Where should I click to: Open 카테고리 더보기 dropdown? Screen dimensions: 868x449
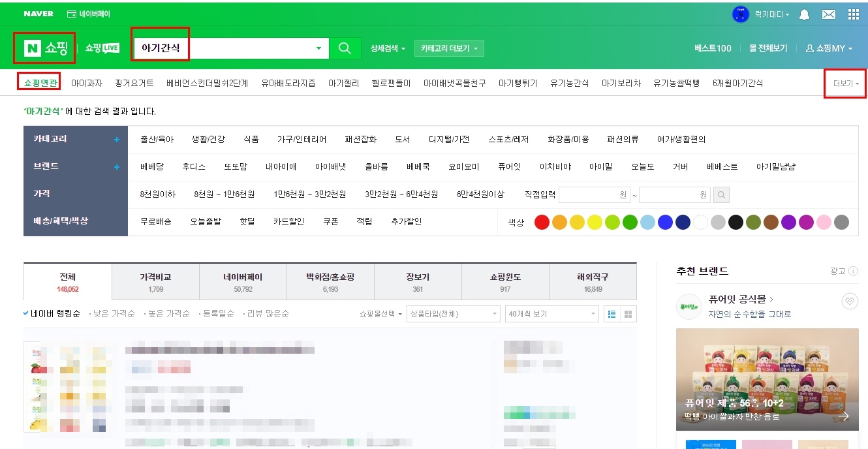point(449,48)
